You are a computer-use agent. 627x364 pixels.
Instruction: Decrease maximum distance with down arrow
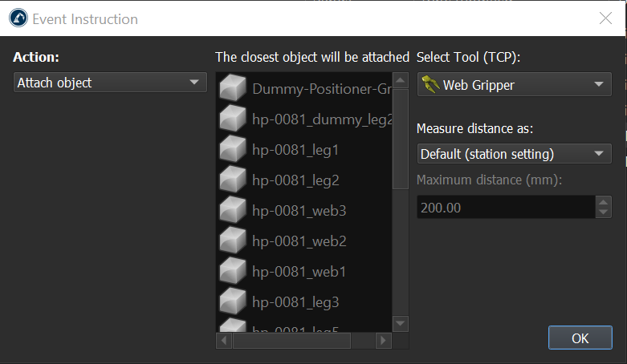[604, 212]
